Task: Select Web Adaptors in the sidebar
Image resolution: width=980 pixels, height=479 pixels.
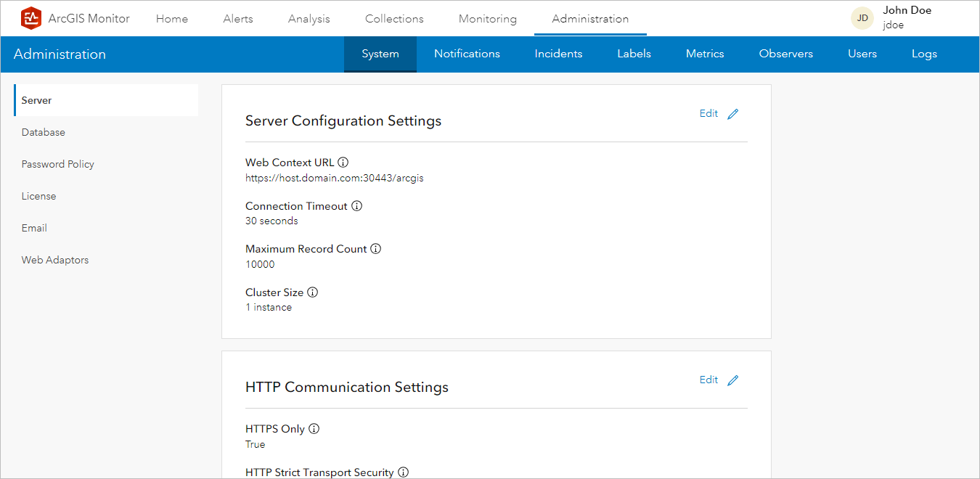Action: 54,260
